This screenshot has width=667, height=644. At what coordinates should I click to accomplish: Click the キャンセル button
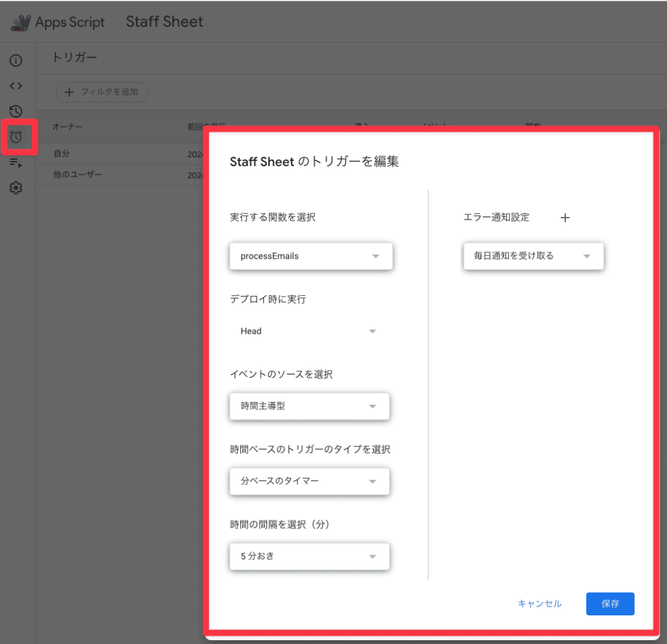click(x=539, y=604)
